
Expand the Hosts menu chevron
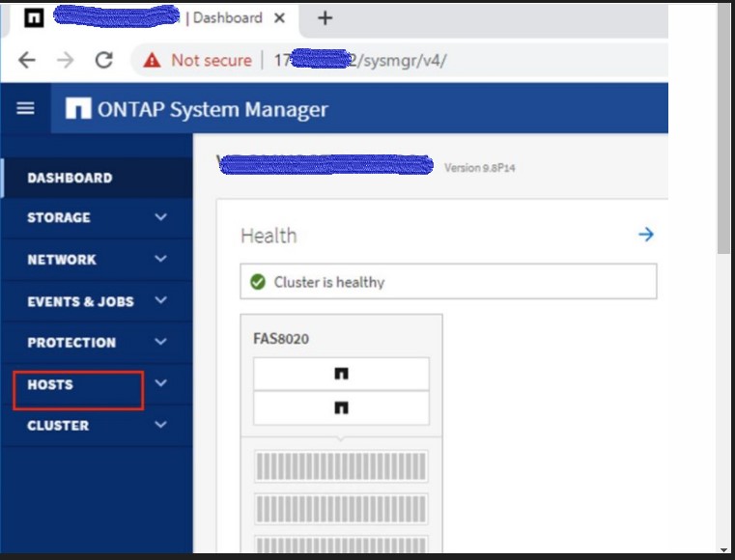[160, 383]
